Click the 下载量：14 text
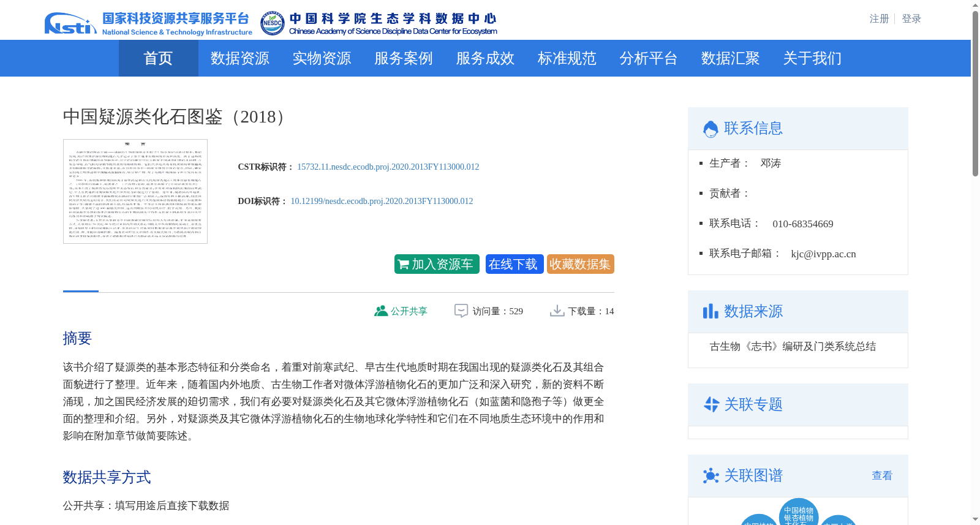980x525 pixels. coord(591,311)
